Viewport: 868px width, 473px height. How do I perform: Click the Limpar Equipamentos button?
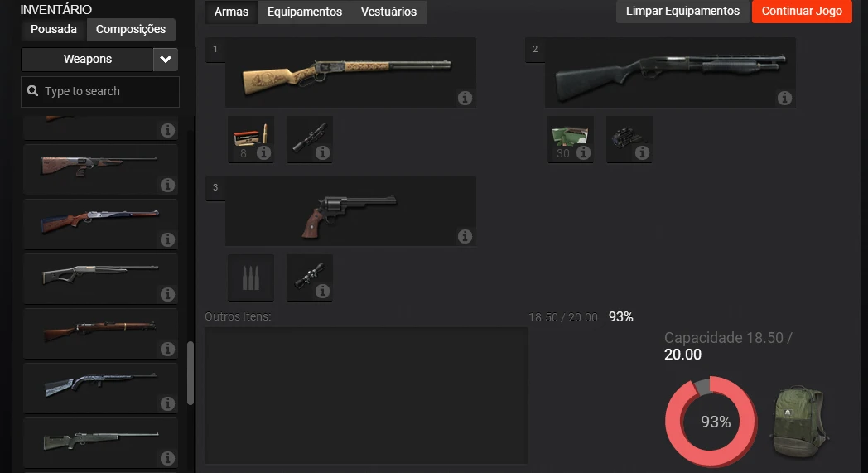[682, 11]
